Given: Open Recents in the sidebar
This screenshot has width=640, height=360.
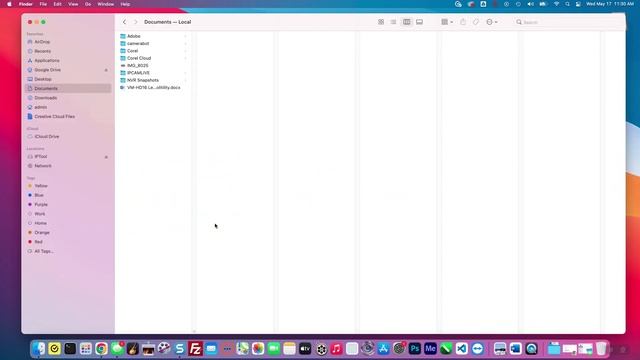Looking at the screenshot, I should (42, 51).
